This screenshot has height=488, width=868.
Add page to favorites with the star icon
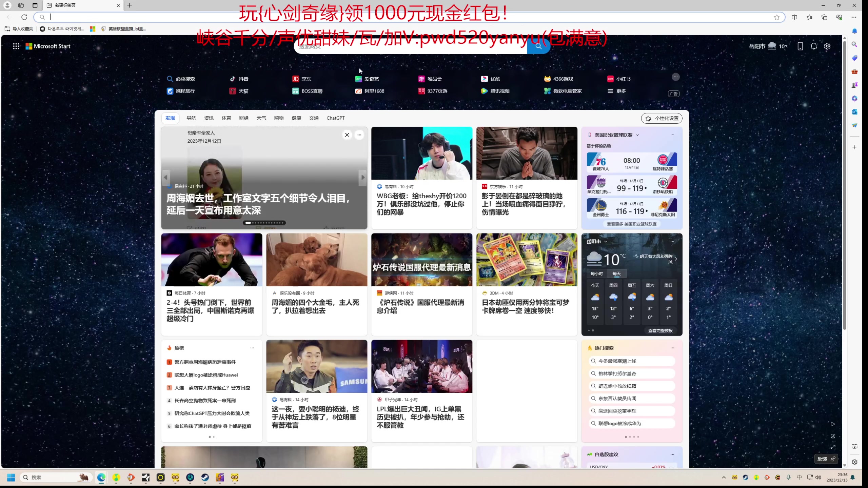click(776, 17)
